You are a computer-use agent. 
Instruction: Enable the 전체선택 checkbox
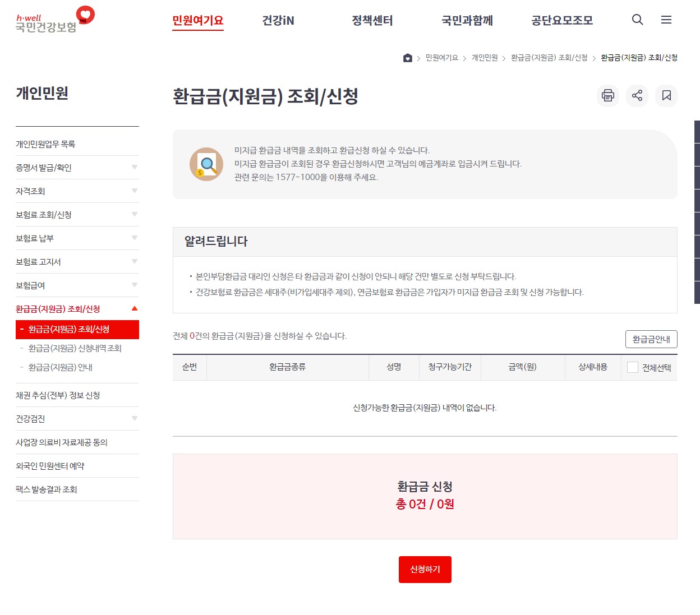point(632,367)
